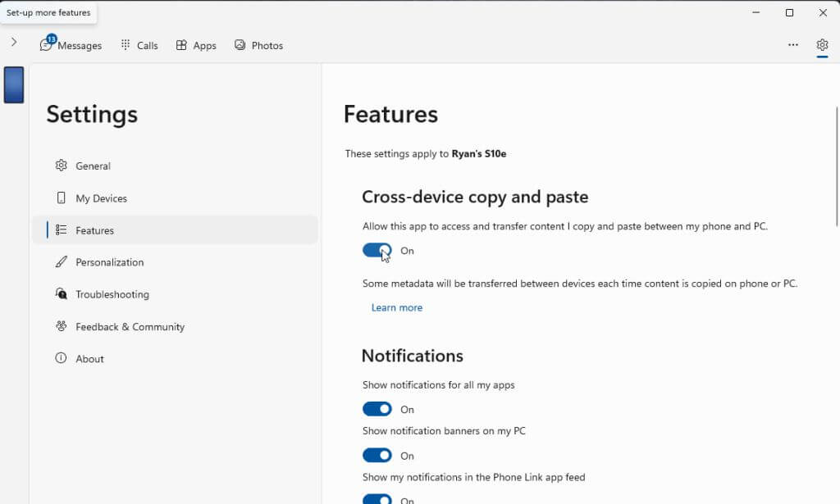840x504 pixels.
Task: Click the Personalization brush icon
Action: pyautogui.click(x=62, y=262)
